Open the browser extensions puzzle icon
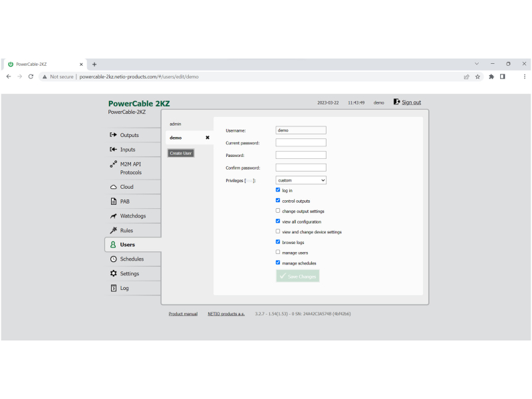Image resolution: width=532 pixels, height=399 pixels. tap(491, 76)
